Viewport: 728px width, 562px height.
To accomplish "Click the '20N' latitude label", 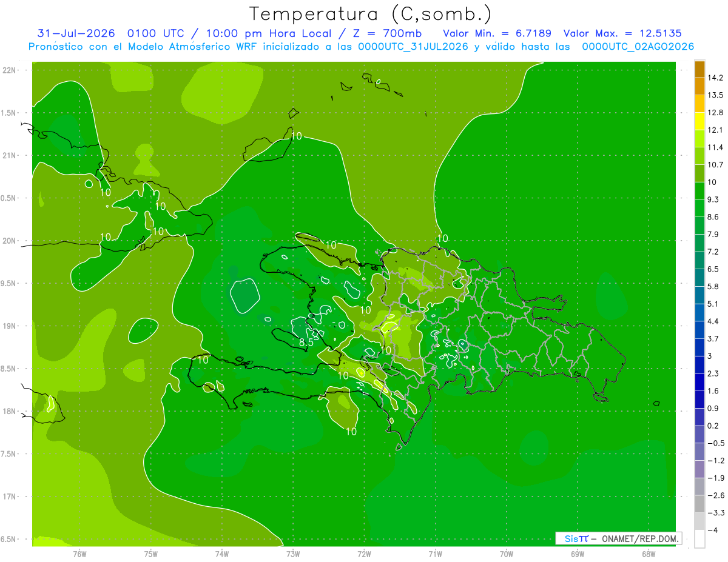I will [9, 241].
